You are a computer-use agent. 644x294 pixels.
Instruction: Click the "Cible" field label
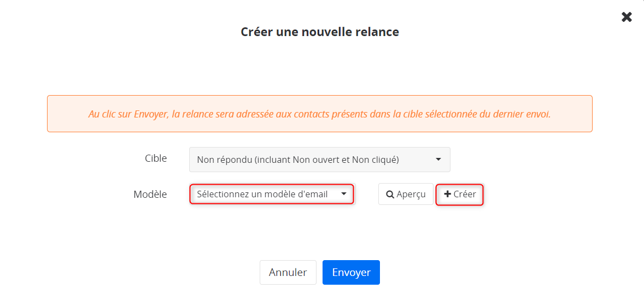[156, 158]
